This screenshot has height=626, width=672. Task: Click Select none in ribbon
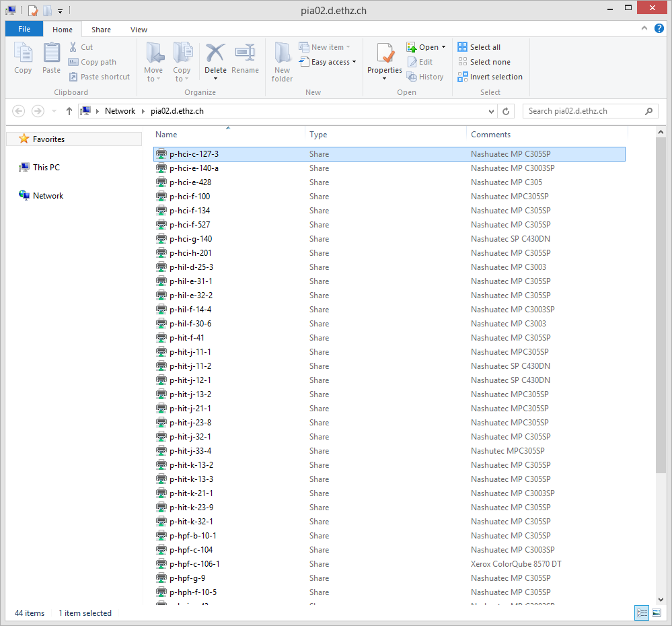[484, 62]
